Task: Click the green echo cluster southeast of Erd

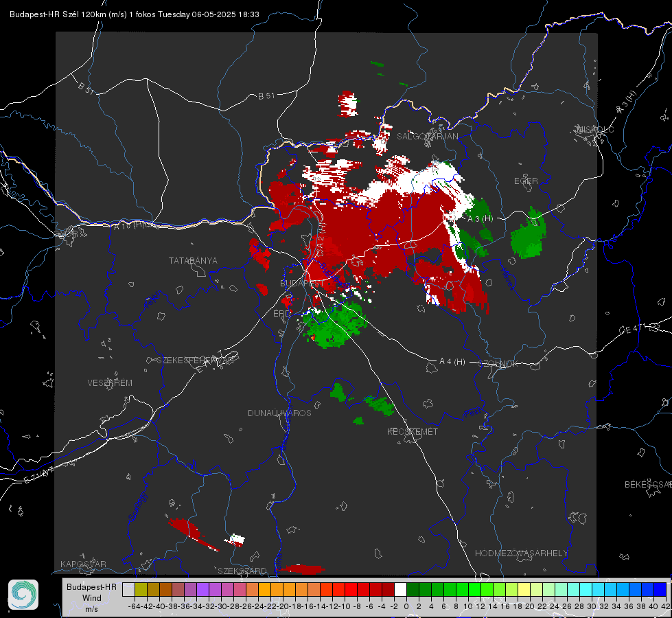Action: pyautogui.click(x=334, y=325)
